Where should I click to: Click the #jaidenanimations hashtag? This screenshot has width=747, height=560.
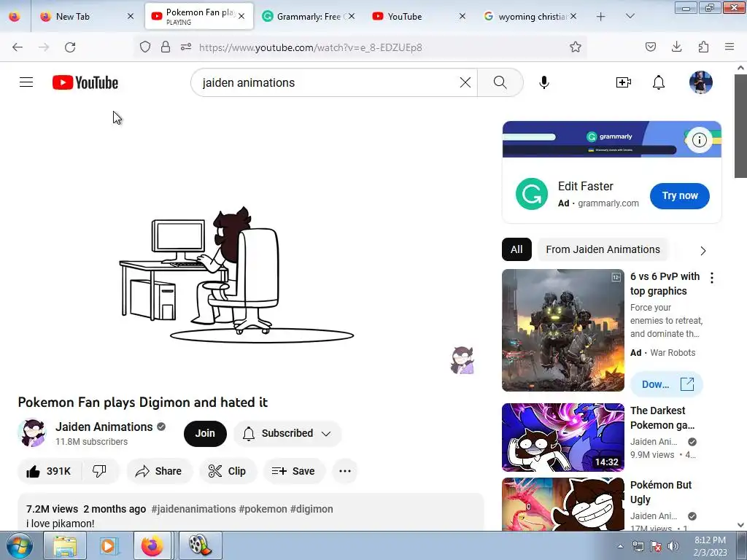[x=193, y=509]
